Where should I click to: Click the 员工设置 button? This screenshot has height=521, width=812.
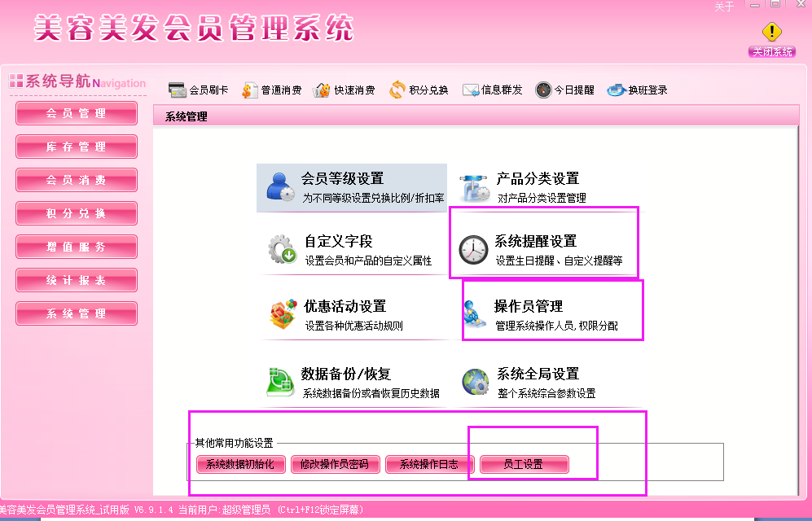(524, 464)
